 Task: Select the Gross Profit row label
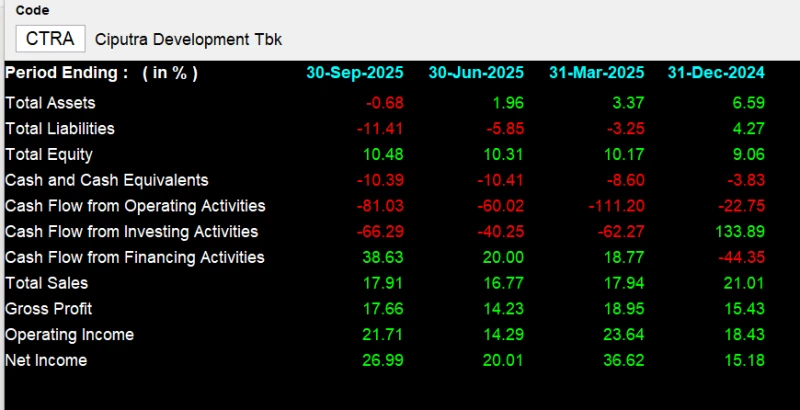(47, 309)
